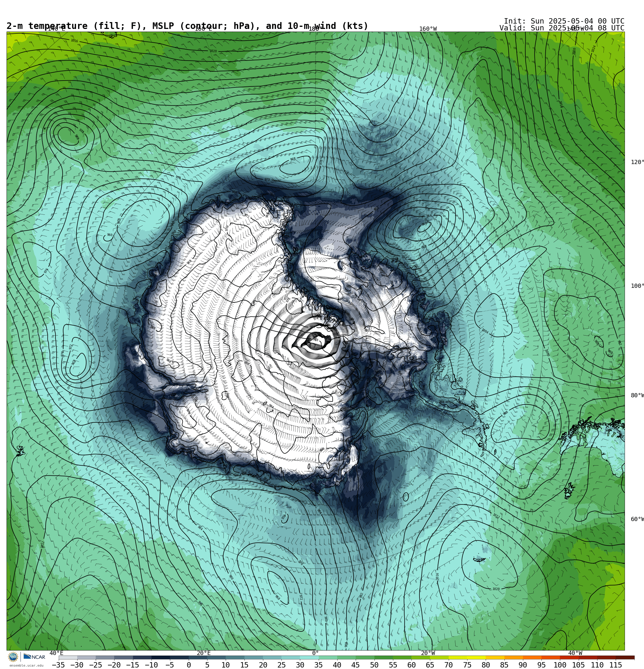
Task: Pick the colorbar swatch between 30 and 35
Action: (309, 657)
